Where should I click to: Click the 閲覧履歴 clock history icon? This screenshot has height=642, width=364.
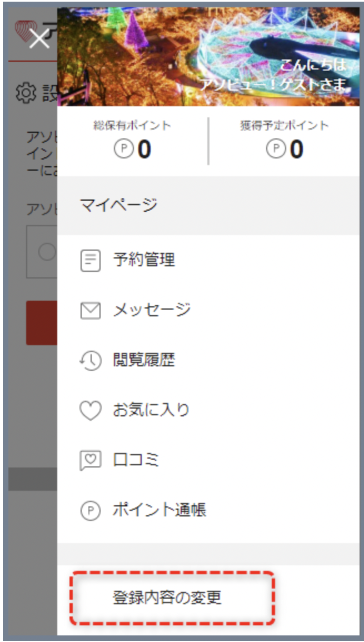click(90, 361)
